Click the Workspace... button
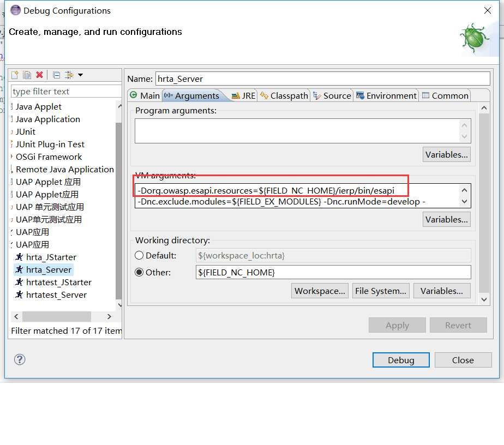504x445 pixels. point(320,291)
